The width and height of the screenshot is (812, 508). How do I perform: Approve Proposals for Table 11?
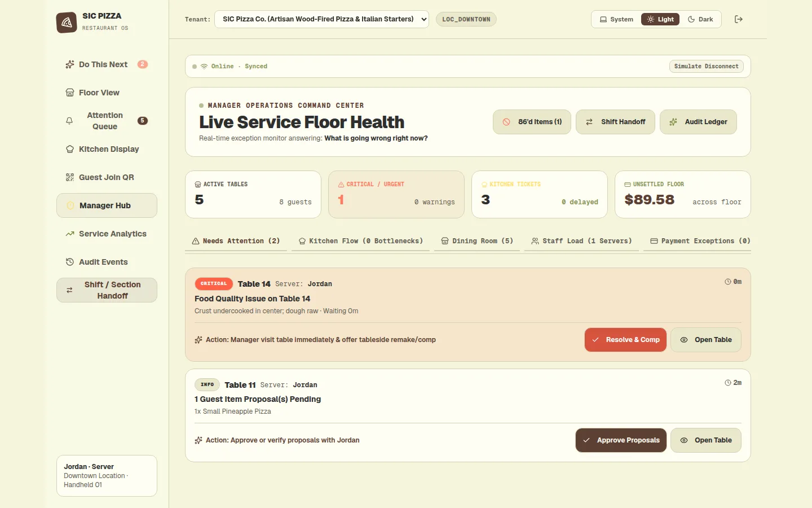(621, 440)
